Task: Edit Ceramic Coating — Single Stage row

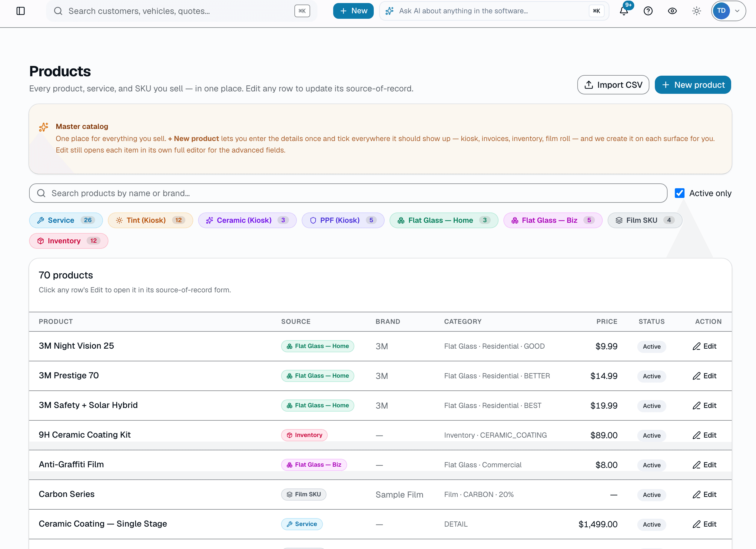Action: pos(704,524)
